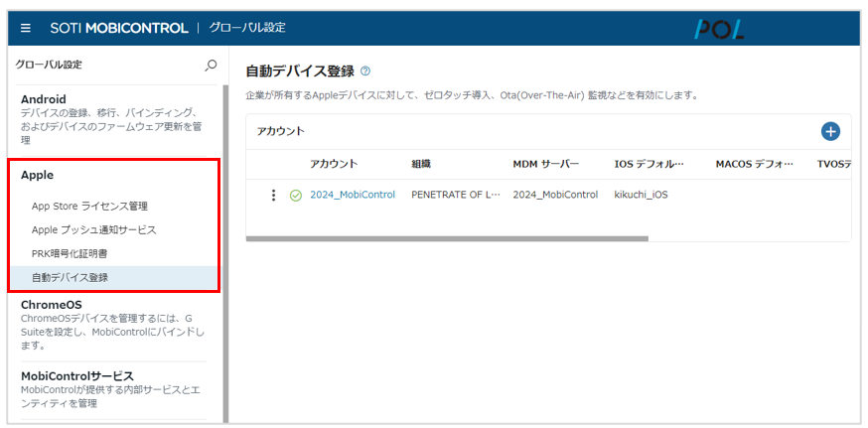Click the SOTI MOBICONTROL logo
Screen dimensions: 868x428
pyautogui.click(x=119, y=28)
